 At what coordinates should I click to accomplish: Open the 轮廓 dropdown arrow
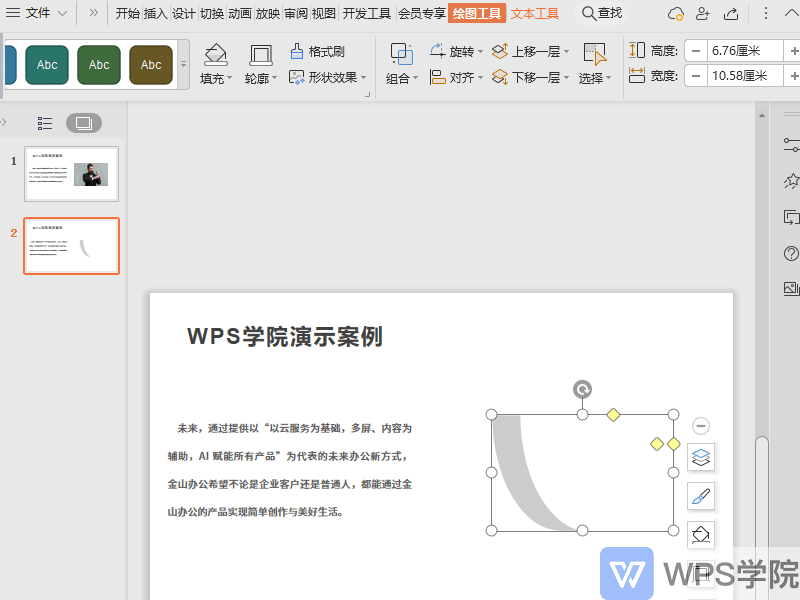coord(274,78)
